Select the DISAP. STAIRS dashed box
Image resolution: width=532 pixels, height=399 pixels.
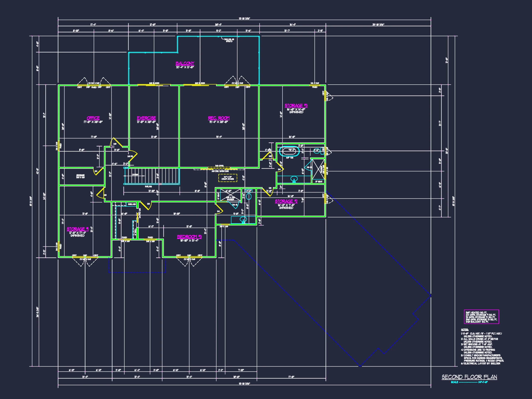(228, 178)
